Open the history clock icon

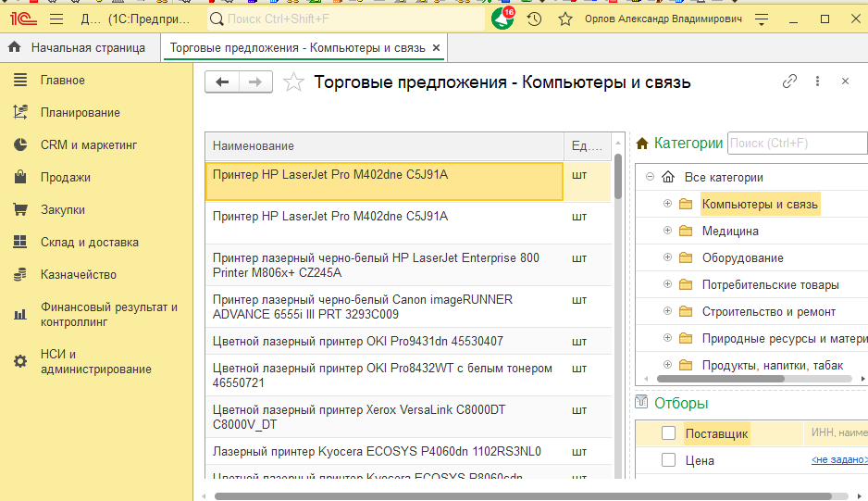534,19
